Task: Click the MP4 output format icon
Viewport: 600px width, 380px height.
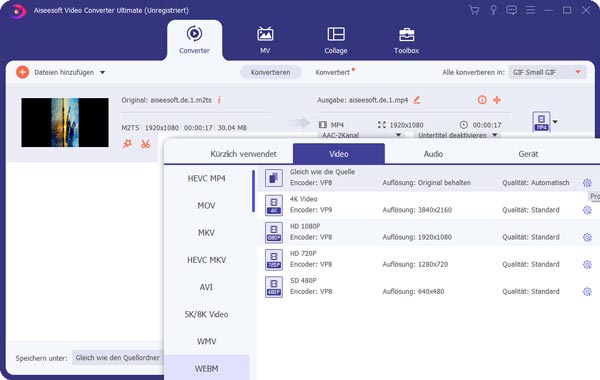Action: [x=541, y=121]
